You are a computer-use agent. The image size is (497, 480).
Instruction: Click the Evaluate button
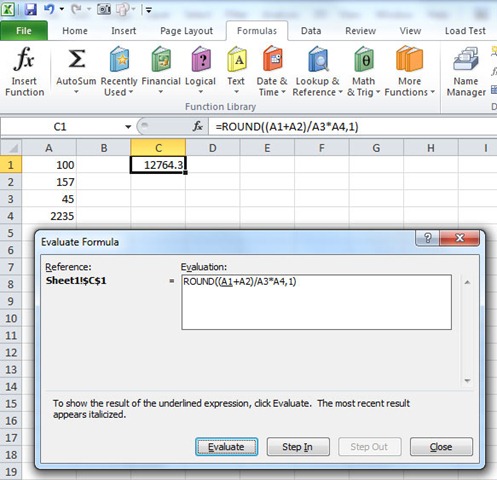click(226, 447)
